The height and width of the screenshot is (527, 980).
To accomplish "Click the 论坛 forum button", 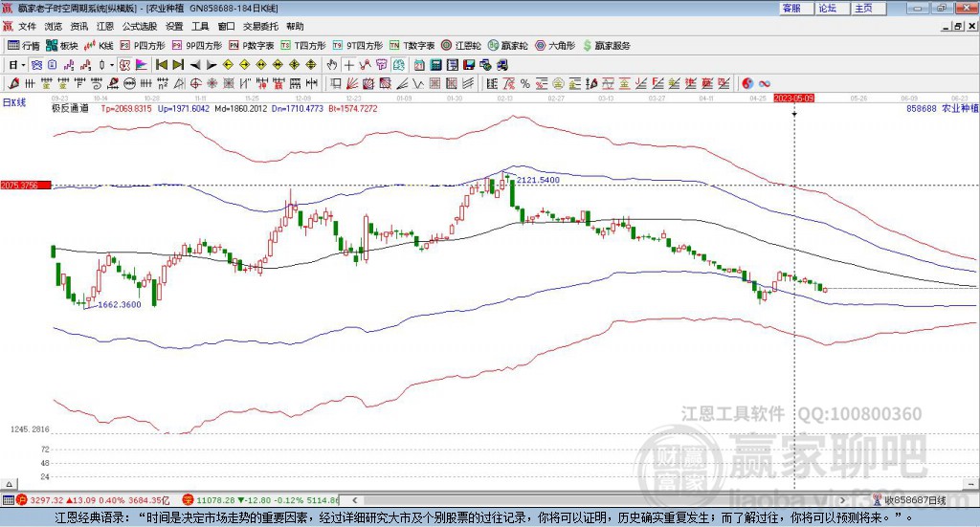I will [x=833, y=8].
